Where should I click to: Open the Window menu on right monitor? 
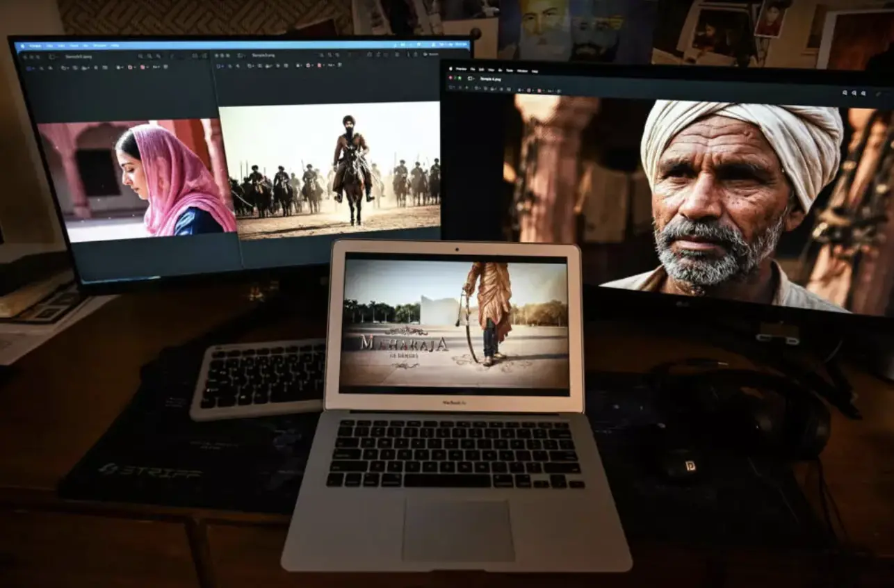click(x=522, y=71)
